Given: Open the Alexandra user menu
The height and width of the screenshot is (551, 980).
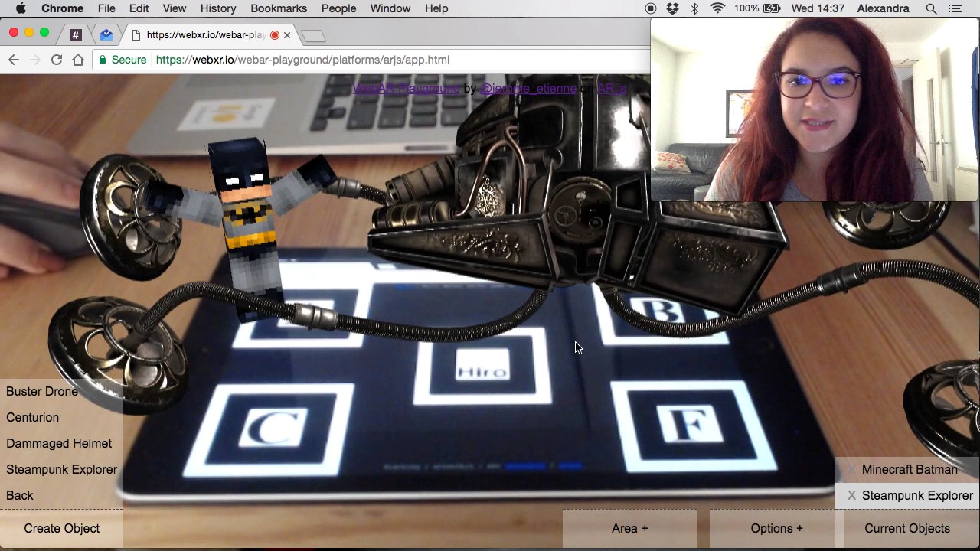Looking at the screenshot, I should click(883, 8).
